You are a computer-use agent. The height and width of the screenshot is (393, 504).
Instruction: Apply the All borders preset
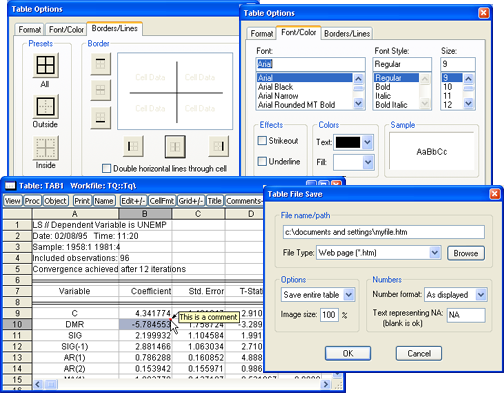point(46,65)
